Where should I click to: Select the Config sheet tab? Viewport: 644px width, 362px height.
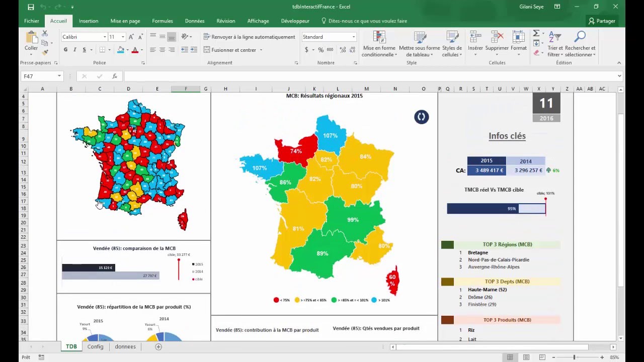(95, 346)
